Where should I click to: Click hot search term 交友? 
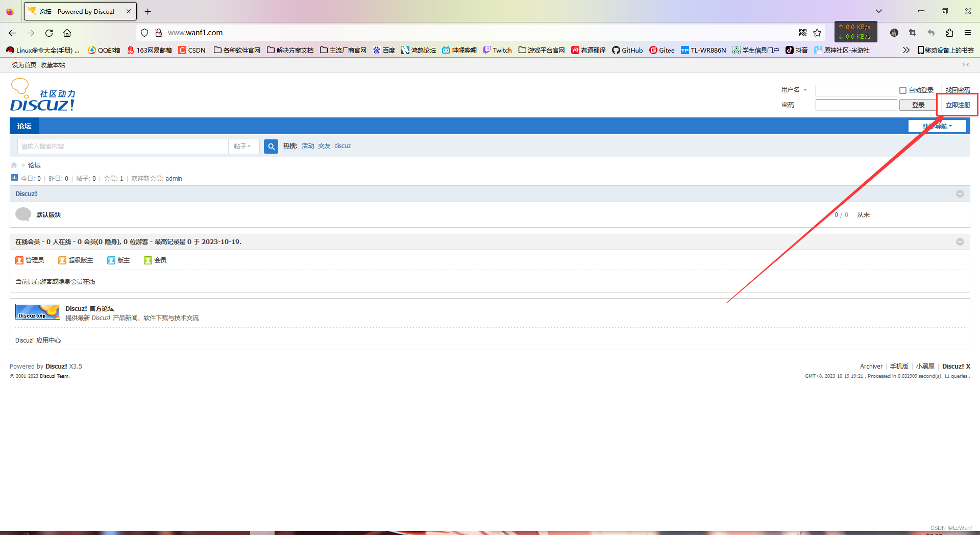(x=324, y=146)
